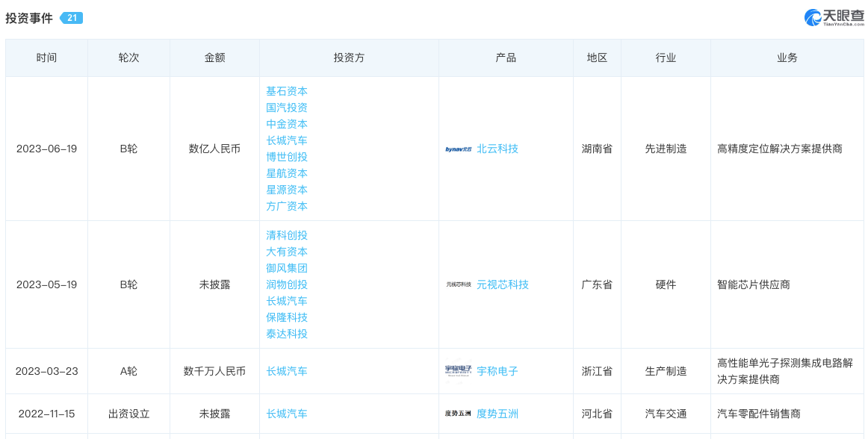
Task: Open investor link 国汽投资
Action: point(287,108)
